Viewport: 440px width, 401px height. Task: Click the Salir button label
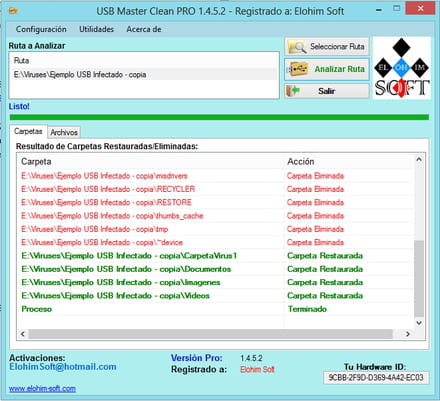326,91
